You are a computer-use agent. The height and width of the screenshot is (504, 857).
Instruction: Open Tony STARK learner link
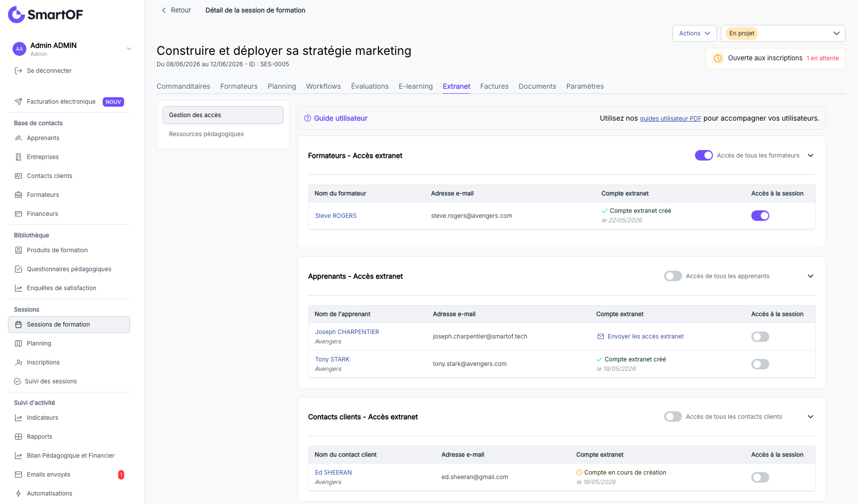point(332,359)
